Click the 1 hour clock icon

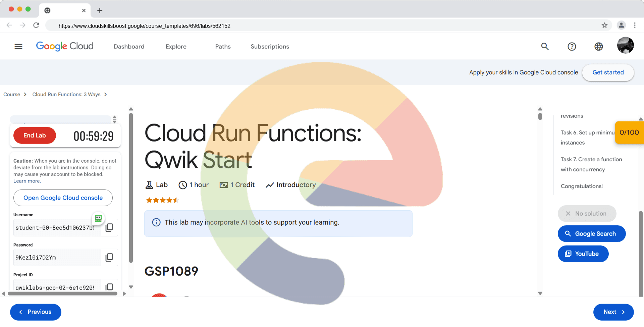pos(183,185)
